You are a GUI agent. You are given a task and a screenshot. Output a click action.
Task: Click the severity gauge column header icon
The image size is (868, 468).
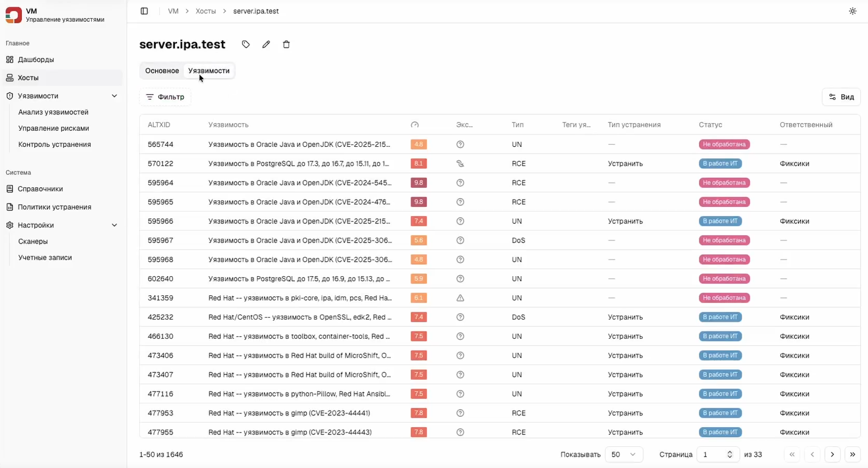coord(415,125)
